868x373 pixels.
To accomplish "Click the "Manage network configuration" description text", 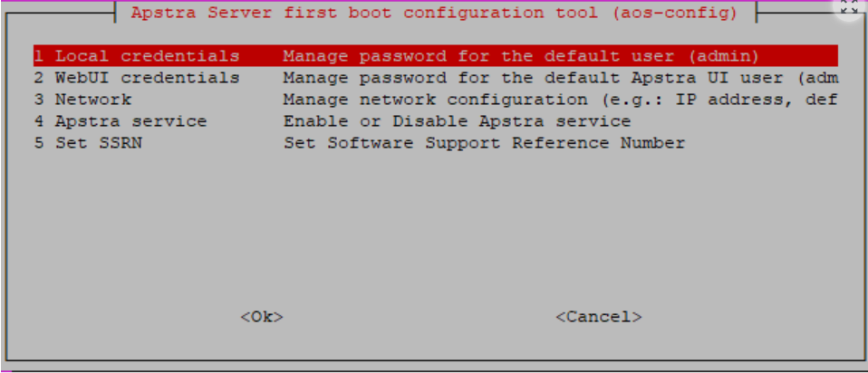I will pos(559,100).
